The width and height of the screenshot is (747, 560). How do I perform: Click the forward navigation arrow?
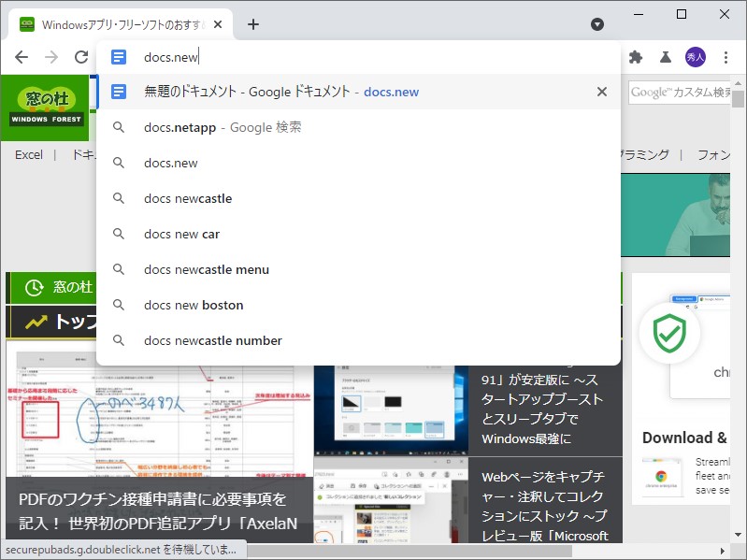pyautogui.click(x=51, y=57)
